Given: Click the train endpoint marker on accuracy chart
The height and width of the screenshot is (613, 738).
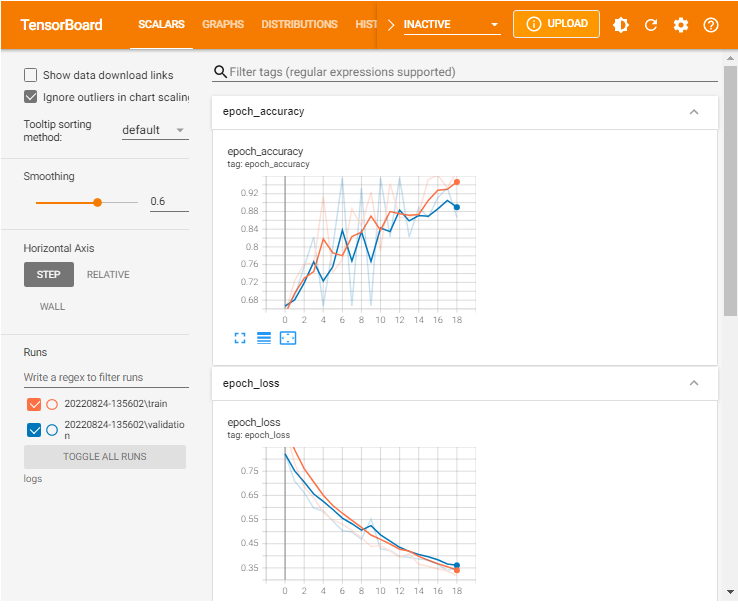Looking at the screenshot, I should coord(457,182).
